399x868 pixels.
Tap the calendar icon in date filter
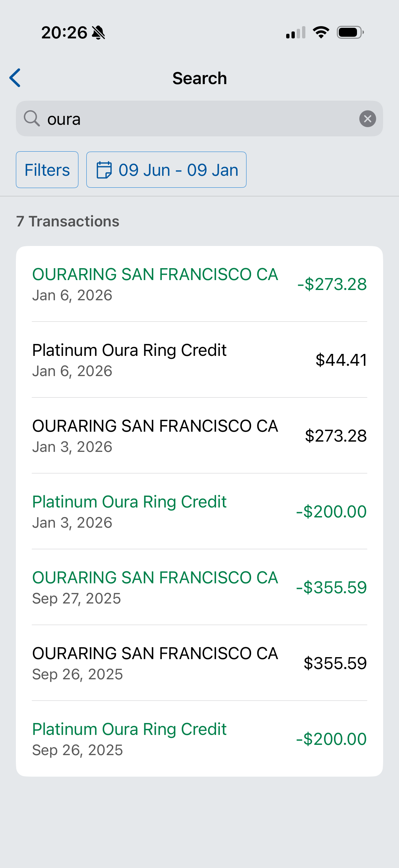click(x=104, y=170)
